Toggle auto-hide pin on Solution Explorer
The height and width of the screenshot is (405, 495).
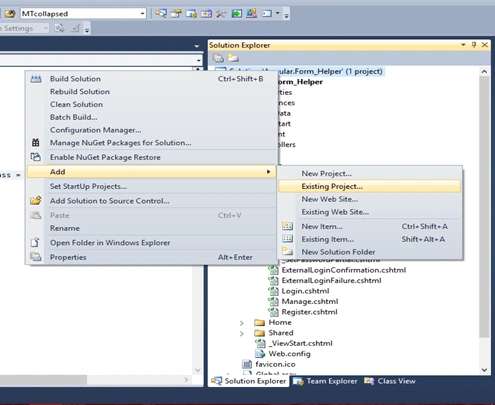pyautogui.click(x=474, y=45)
